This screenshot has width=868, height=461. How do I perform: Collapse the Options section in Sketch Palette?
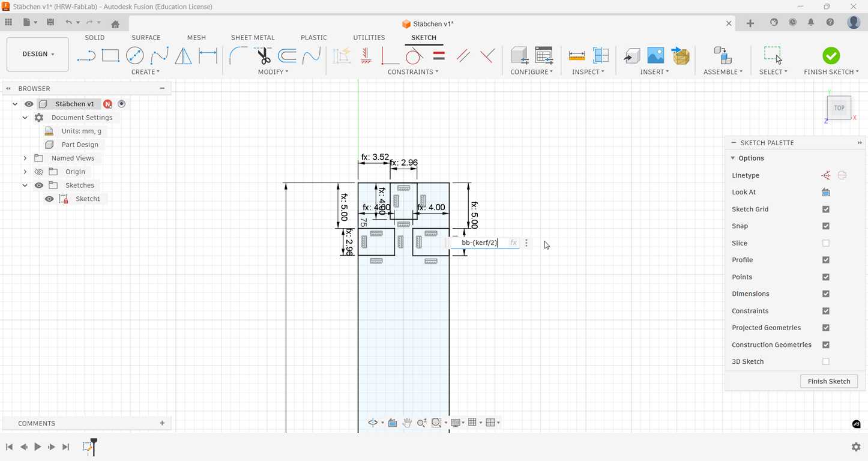pos(733,158)
